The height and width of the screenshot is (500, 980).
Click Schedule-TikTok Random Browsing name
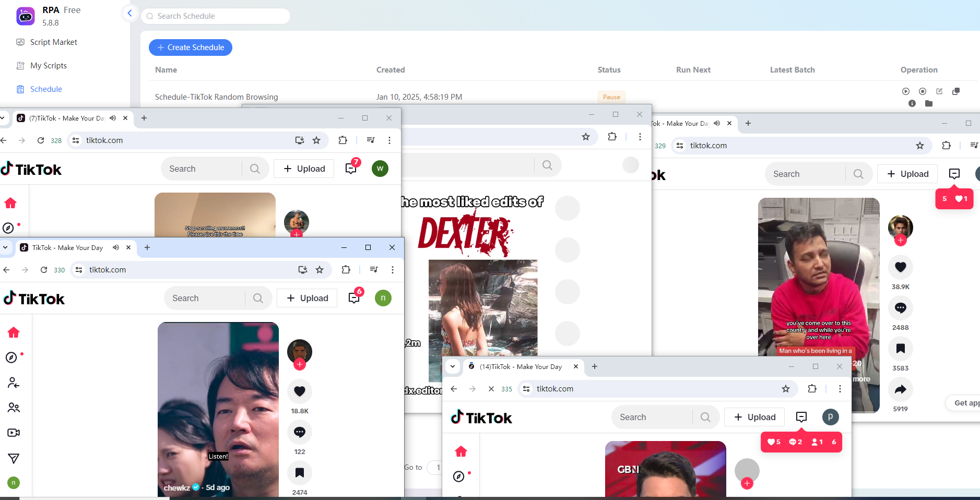(x=217, y=97)
